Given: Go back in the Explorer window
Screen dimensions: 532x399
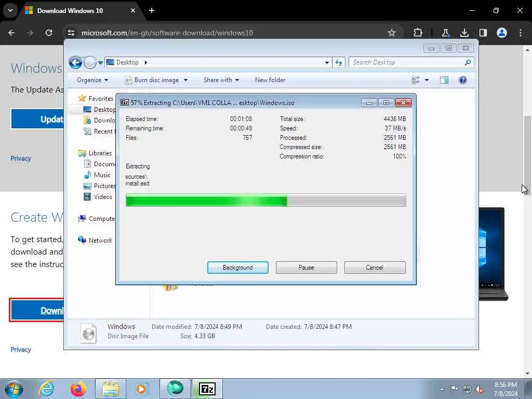Looking at the screenshot, I should (x=75, y=62).
